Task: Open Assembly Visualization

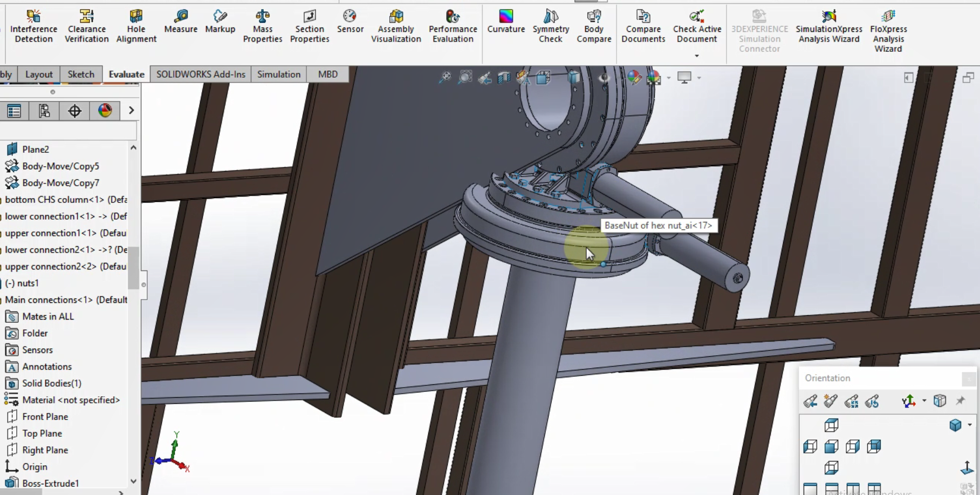Action: click(396, 26)
